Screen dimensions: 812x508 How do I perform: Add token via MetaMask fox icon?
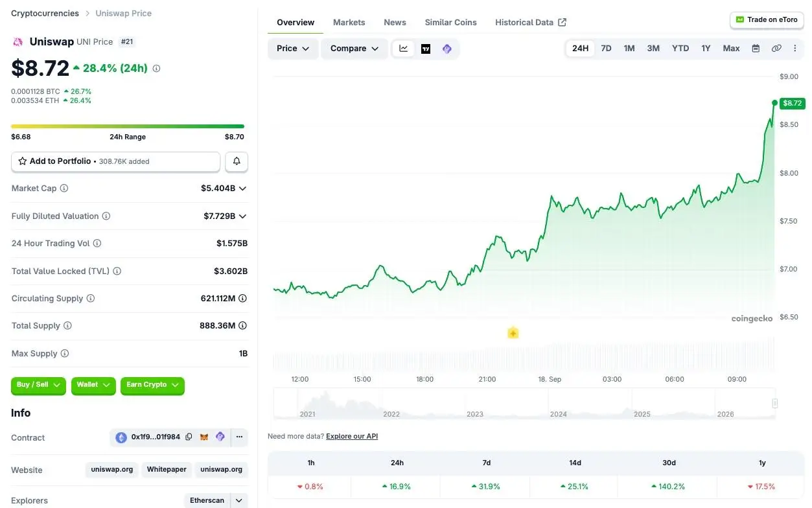(x=204, y=437)
